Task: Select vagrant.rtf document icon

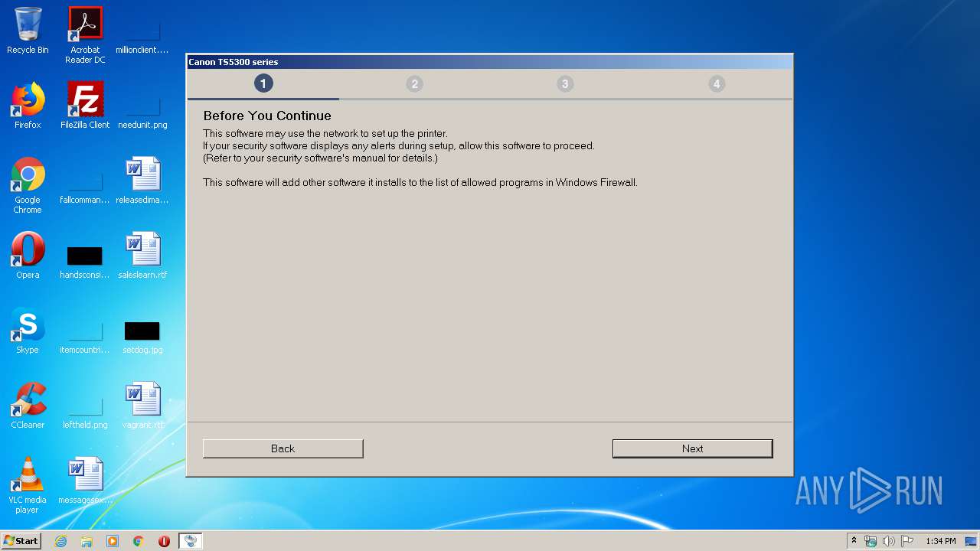Action: 142,406
